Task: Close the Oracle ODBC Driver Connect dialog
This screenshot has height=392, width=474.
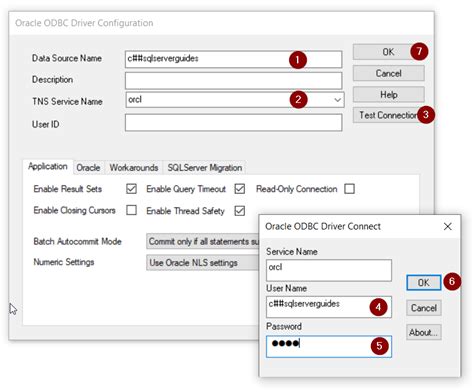Action: (448, 227)
